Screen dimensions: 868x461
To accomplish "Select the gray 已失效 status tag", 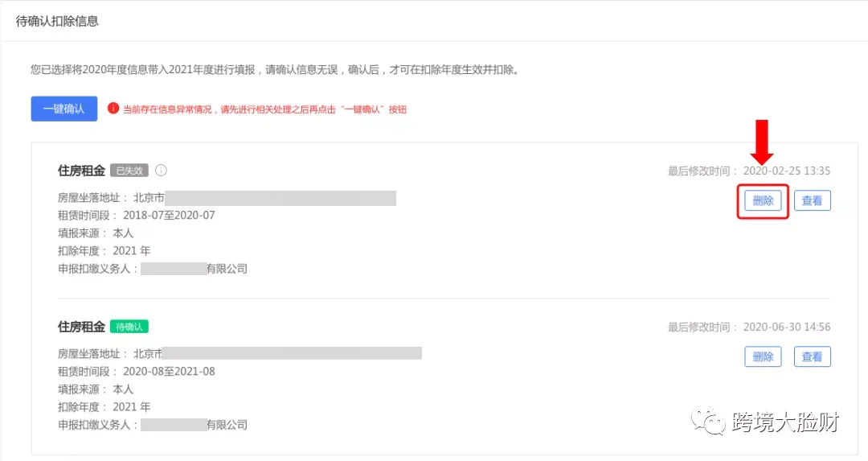I will (x=129, y=171).
